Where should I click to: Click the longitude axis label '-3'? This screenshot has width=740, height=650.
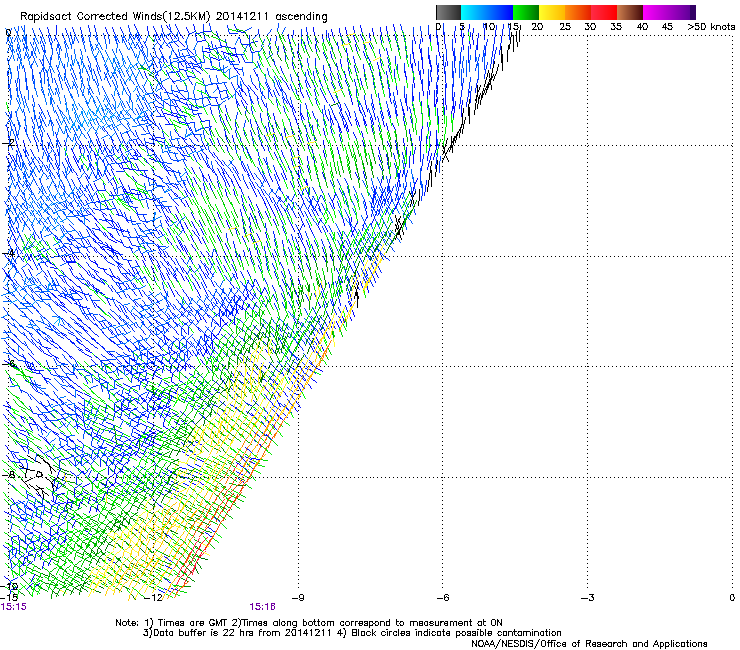click(x=587, y=598)
